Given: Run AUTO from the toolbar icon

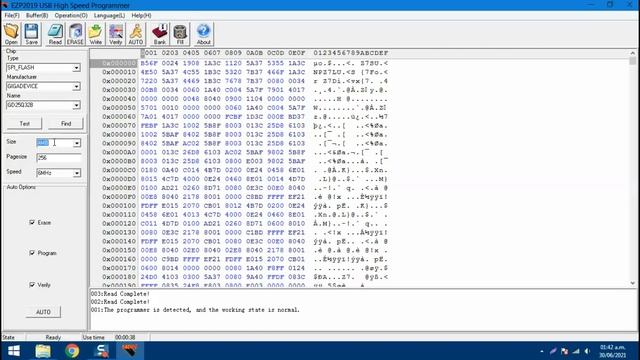Looking at the screenshot, I should (x=136, y=34).
